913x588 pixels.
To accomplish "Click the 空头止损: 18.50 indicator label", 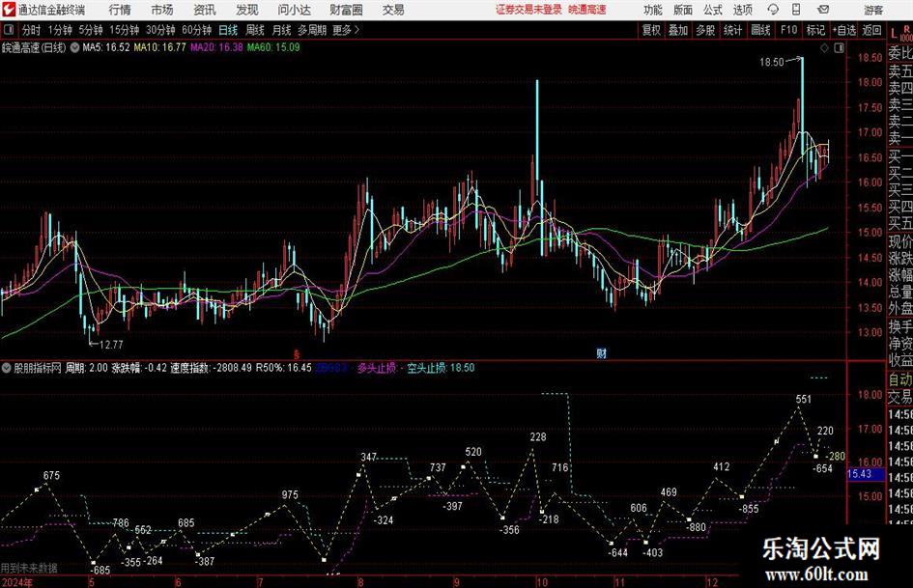I will (x=441, y=368).
